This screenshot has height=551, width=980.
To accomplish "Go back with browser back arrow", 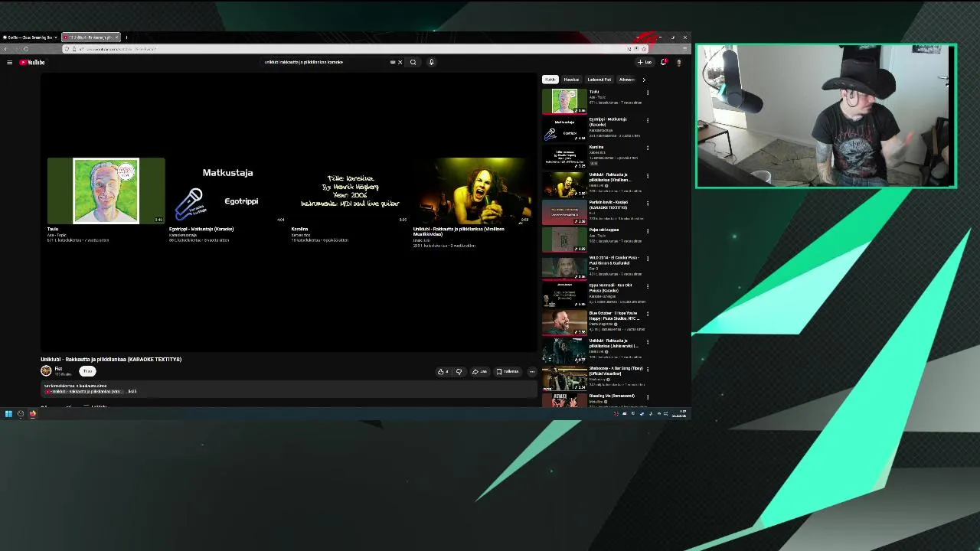I will [5, 49].
